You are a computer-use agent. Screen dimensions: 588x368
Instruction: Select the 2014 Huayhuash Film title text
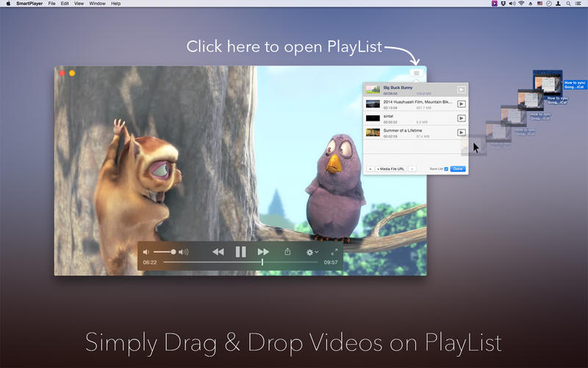417,102
